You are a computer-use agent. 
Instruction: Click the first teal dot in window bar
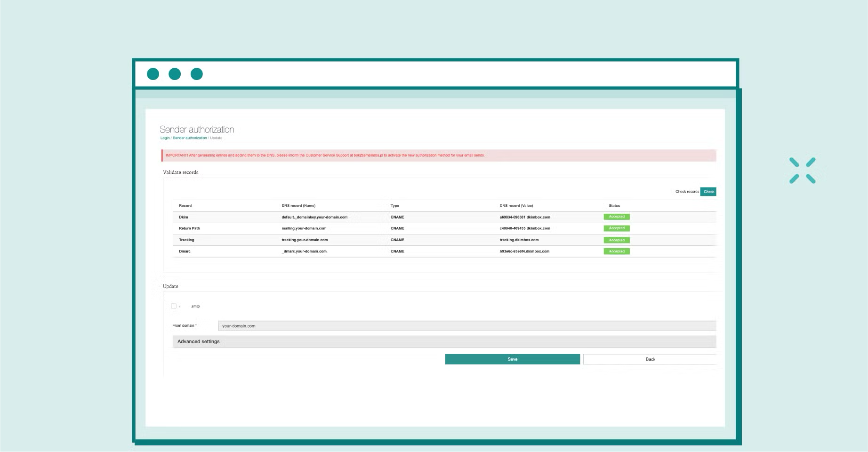click(x=153, y=74)
